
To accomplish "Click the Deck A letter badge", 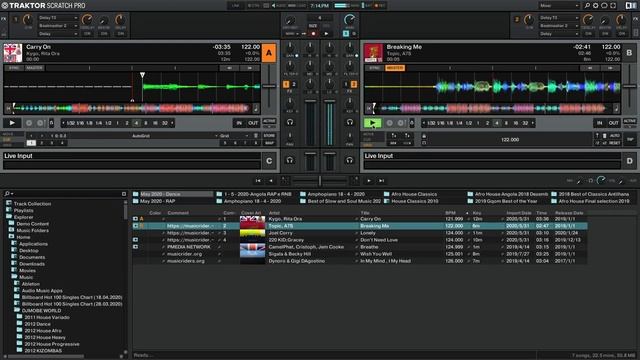I will (x=269, y=53).
